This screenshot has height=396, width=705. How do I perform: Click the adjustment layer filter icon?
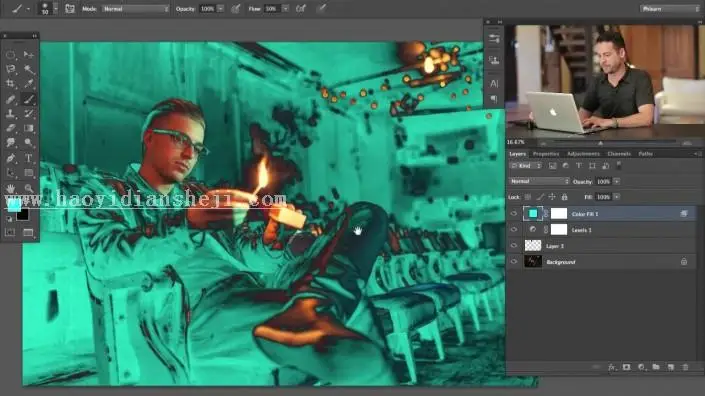pos(566,166)
